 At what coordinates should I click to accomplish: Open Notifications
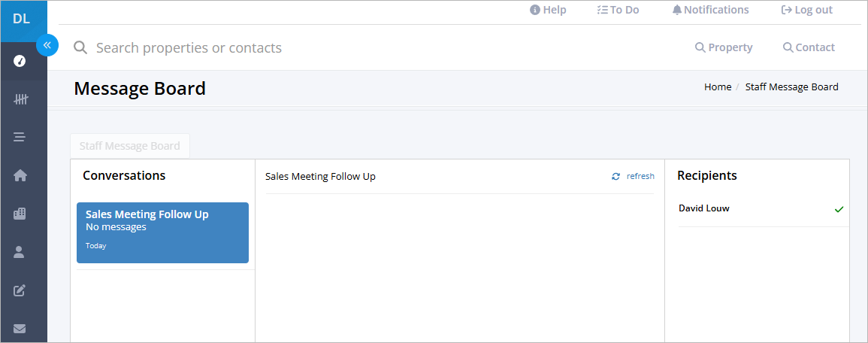[x=711, y=10]
